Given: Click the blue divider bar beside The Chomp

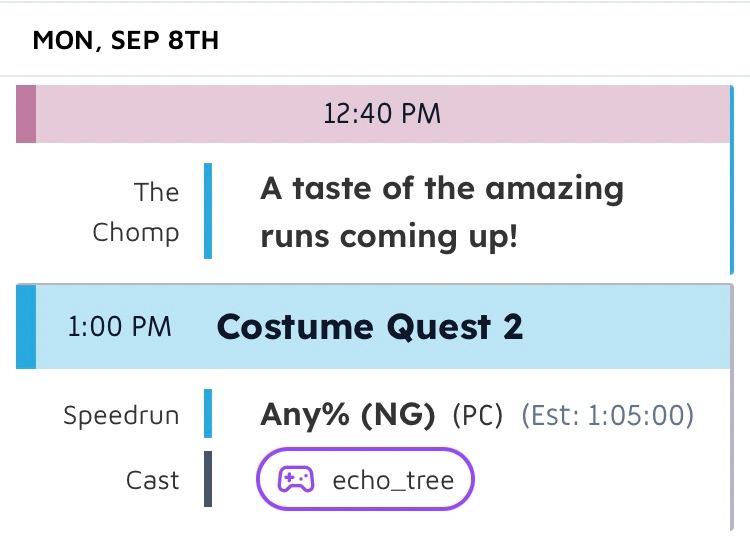Looking at the screenshot, I should [208, 211].
